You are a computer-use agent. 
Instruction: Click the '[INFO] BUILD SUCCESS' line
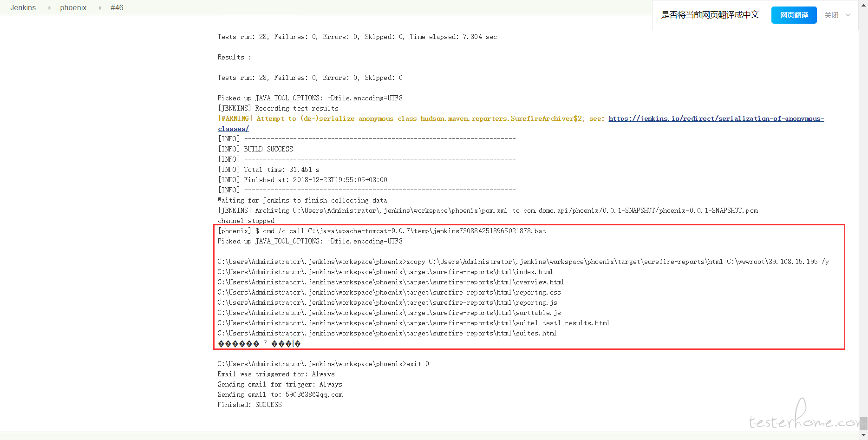coord(255,149)
